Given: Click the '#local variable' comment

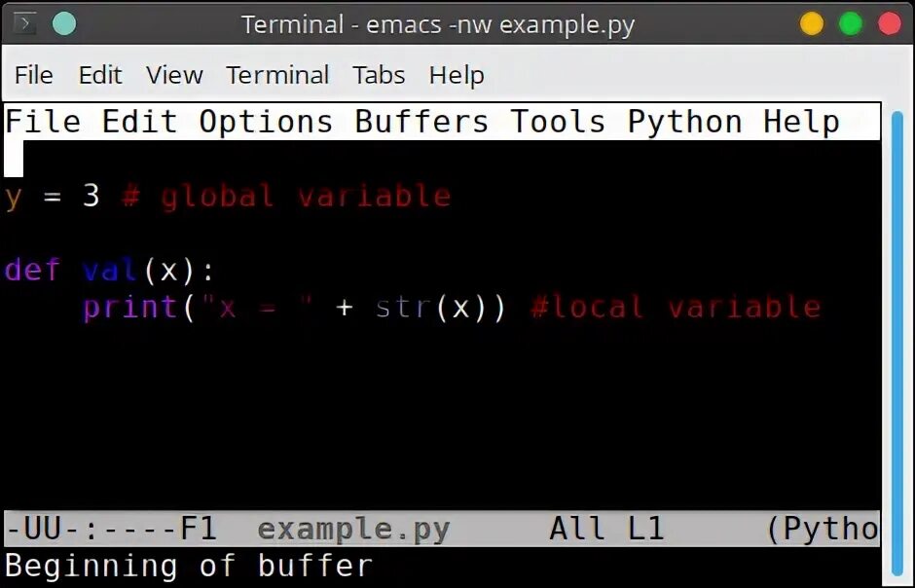Looking at the screenshot, I should click(x=676, y=308).
